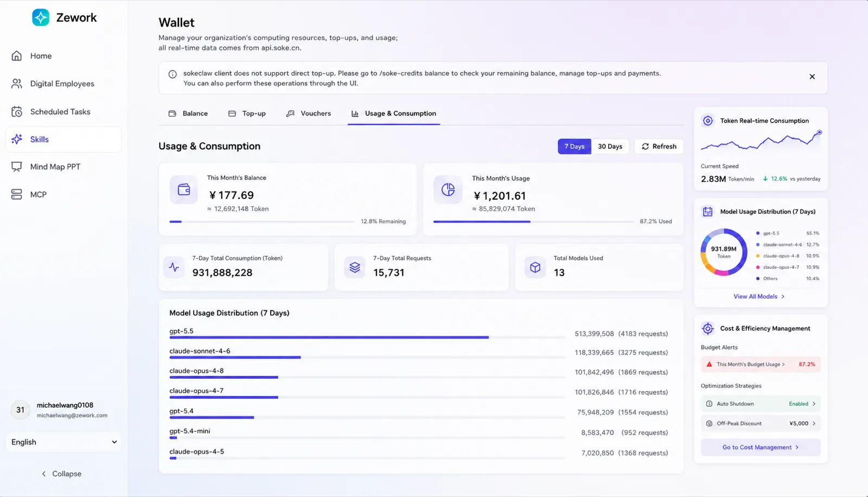Click the green down arrow next to 12.6%
The height and width of the screenshot is (497, 868).
click(765, 179)
